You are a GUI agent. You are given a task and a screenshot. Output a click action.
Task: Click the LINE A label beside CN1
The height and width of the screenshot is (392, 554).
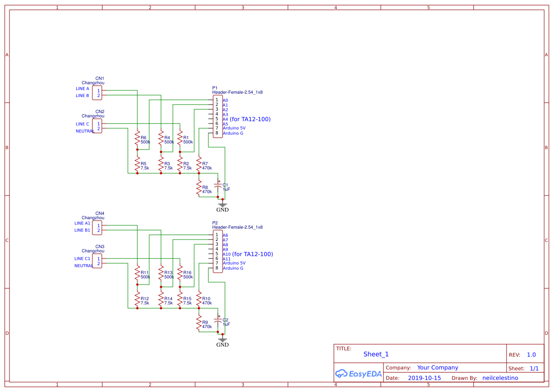(x=81, y=89)
